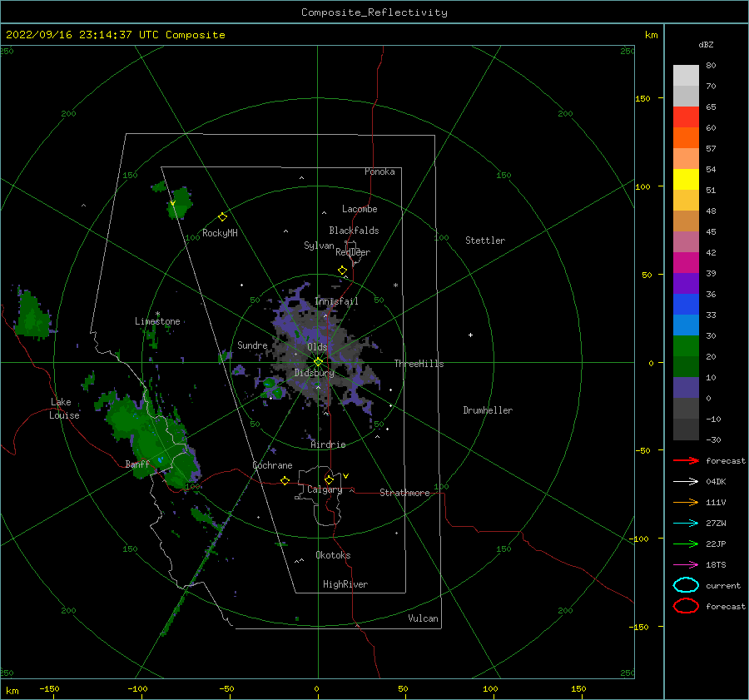Image resolution: width=749 pixels, height=700 pixels.
Task: Select the blue 36-33 dBZ color swatch
Action: pyautogui.click(x=686, y=305)
